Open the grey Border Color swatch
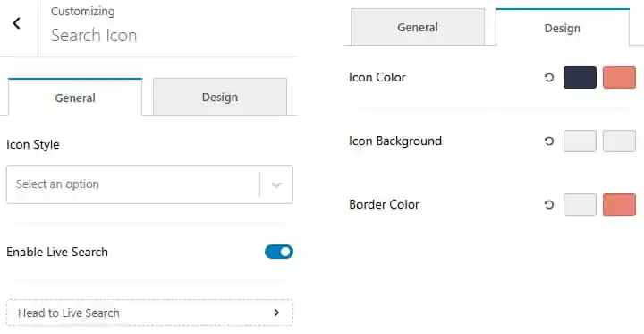 (x=580, y=204)
